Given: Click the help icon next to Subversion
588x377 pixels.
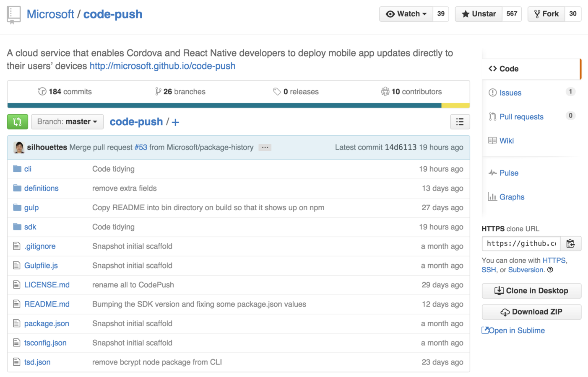Looking at the screenshot, I should tap(550, 270).
